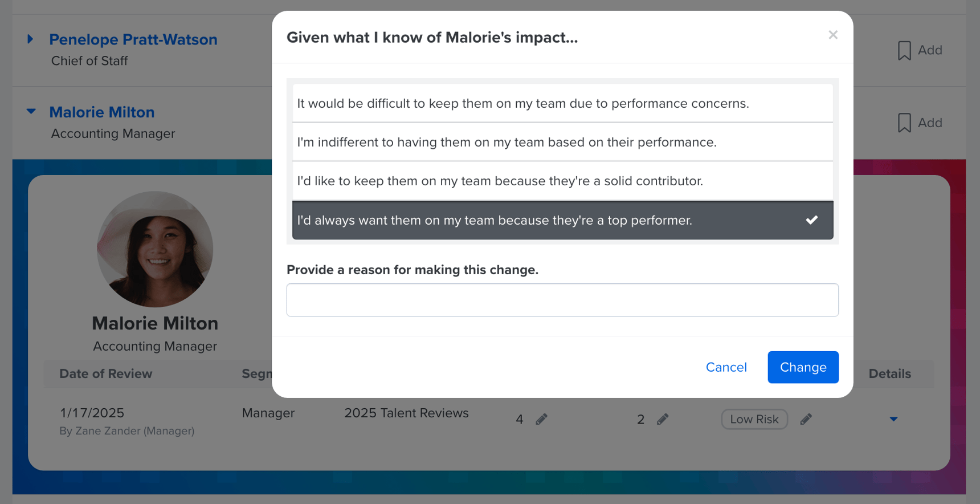Click the reason for change text field
980x504 pixels.
coord(562,299)
